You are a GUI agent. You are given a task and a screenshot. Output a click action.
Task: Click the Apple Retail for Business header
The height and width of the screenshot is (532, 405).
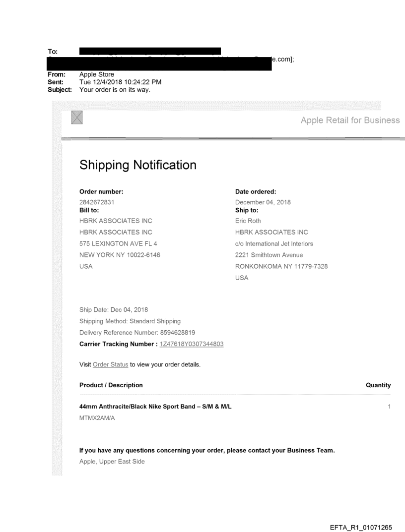[x=350, y=120]
